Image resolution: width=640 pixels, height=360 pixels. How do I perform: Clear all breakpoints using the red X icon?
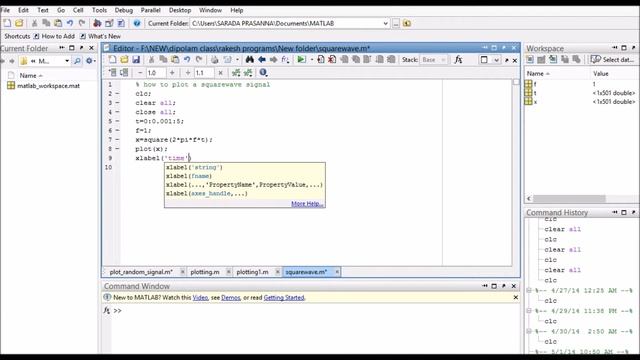[332, 60]
